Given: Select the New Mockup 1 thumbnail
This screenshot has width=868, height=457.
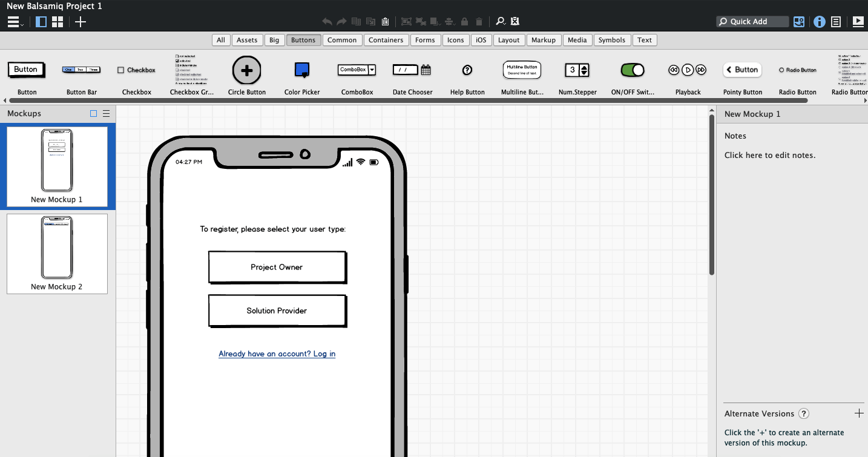Looking at the screenshot, I should click(x=57, y=166).
